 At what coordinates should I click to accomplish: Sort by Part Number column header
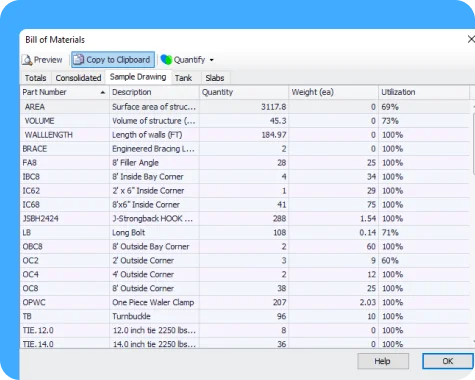tap(65, 92)
